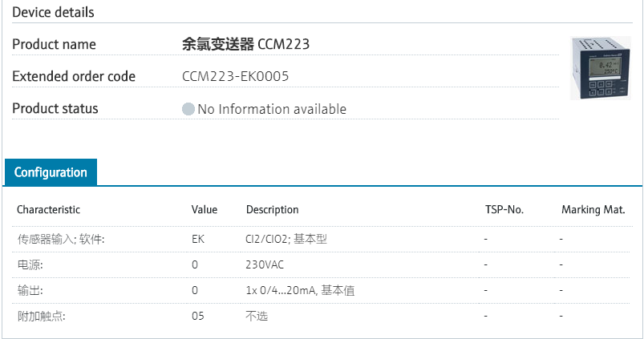Select the 传感器输入; 软件 characteristic row
Screen dimensions: 644x339
(x=62, y=239)
